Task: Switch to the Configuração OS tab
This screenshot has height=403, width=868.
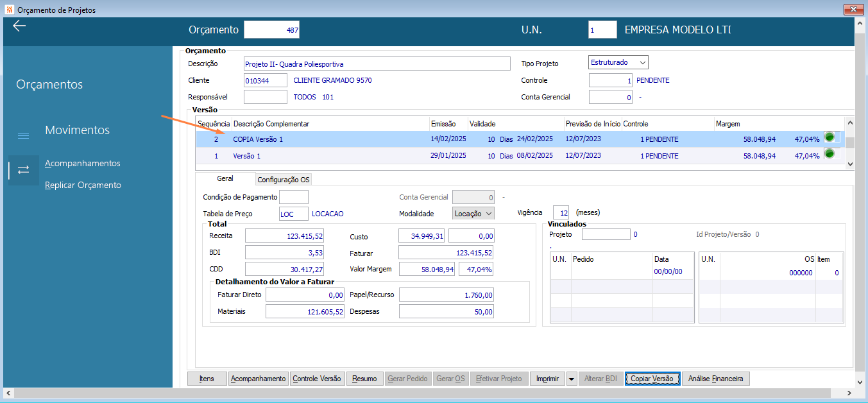Action: coord(284,180)
